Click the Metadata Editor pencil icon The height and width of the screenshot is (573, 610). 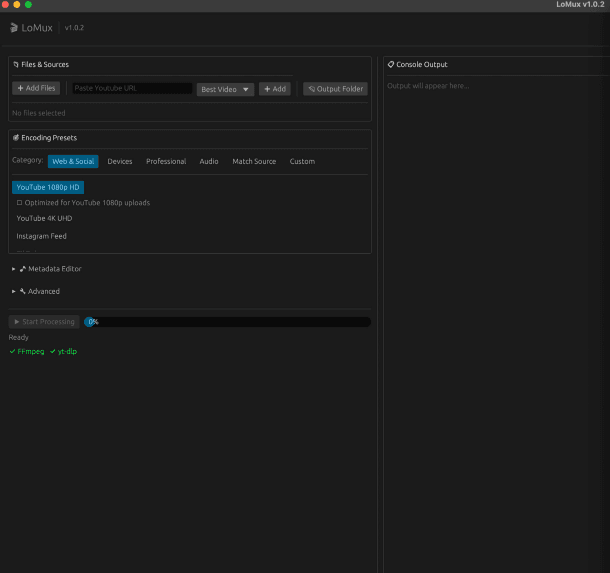click(23, 269)
